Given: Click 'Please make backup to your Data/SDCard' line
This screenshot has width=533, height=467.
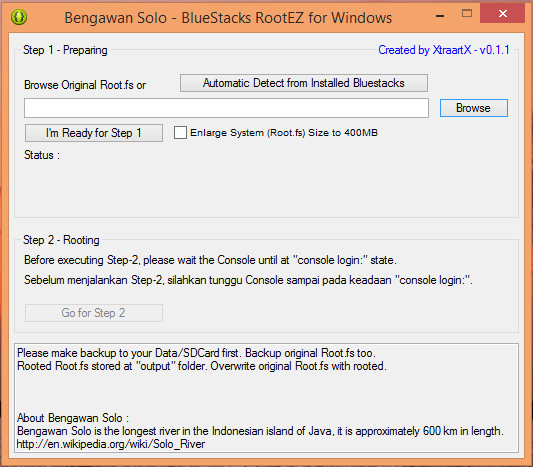Looking at the screenshot, I should point(196,353).
